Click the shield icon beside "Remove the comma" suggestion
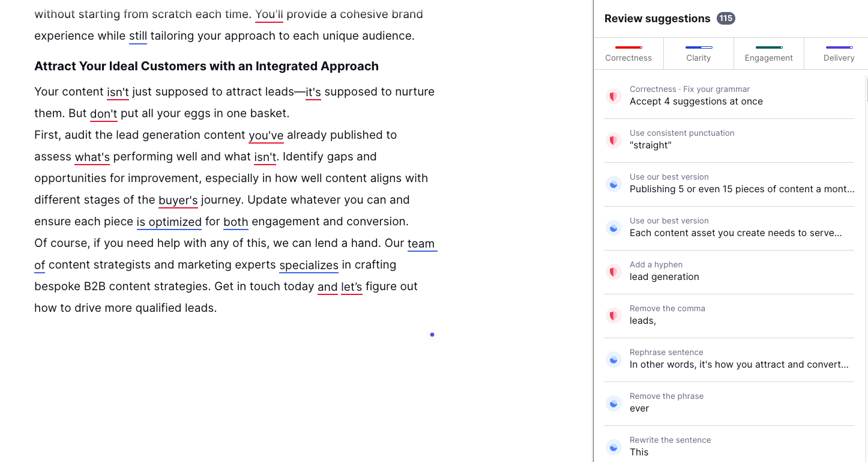The height and width of the screenshot is (462, 868). 613,315
